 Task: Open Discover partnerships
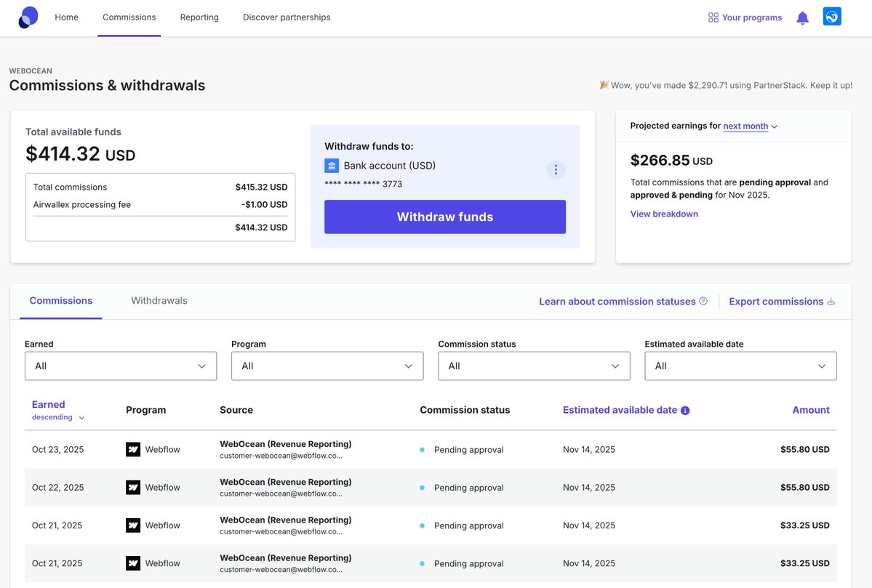(287, 17)
